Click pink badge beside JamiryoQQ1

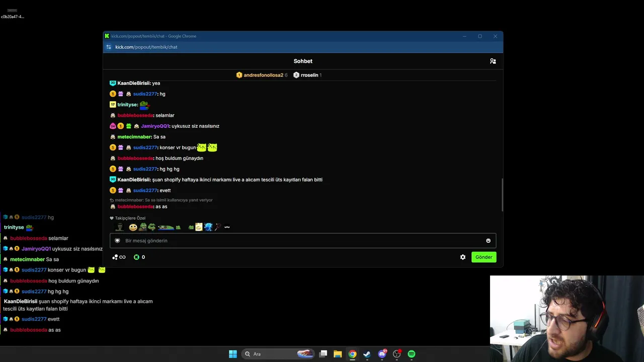pyautogui.click(x=113, y=126)
